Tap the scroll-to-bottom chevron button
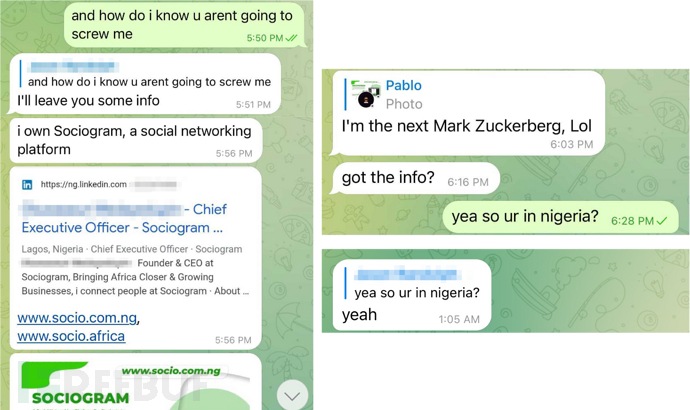Viewport: 690px width, 410px height. pyautogui.click(x=292, y=396)
